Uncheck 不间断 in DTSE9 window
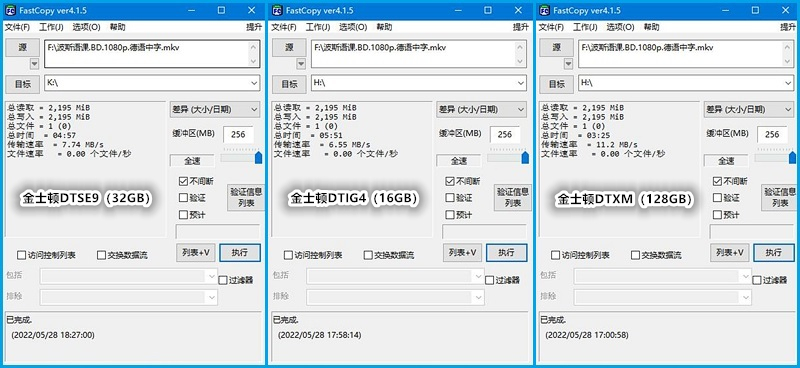The width and height of the screenshot is (800, 368). pyautogui.click(x=183, y=181)
